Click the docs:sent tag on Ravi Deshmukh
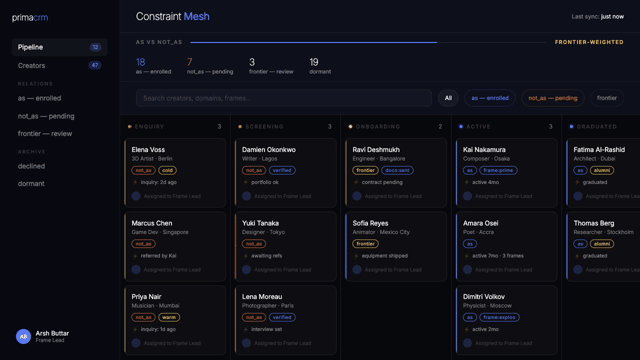This screenshot has width=640, height=360. 397,170
